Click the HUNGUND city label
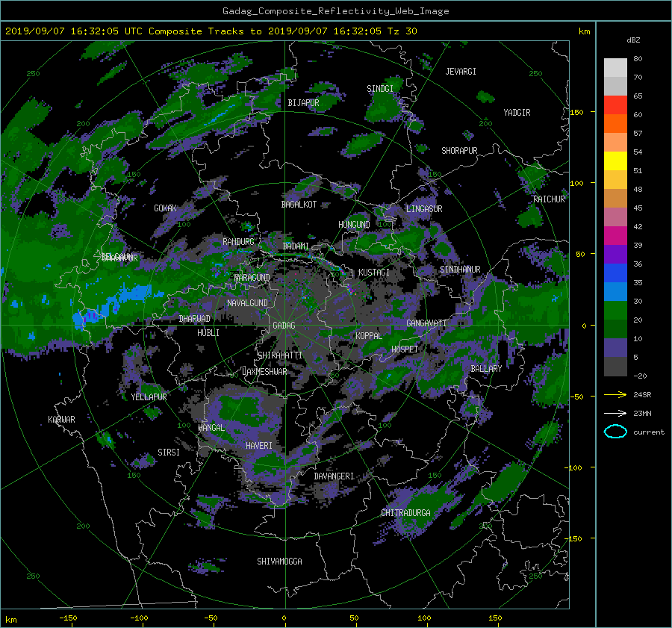Screen dimensions: 672x628 354,225
